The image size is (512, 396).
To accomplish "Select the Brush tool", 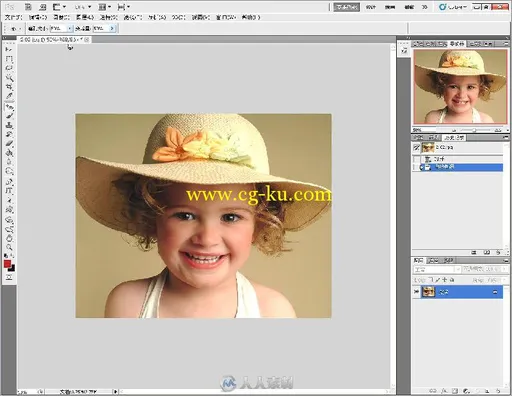I will pyautogui.click(x=9, y=116).
